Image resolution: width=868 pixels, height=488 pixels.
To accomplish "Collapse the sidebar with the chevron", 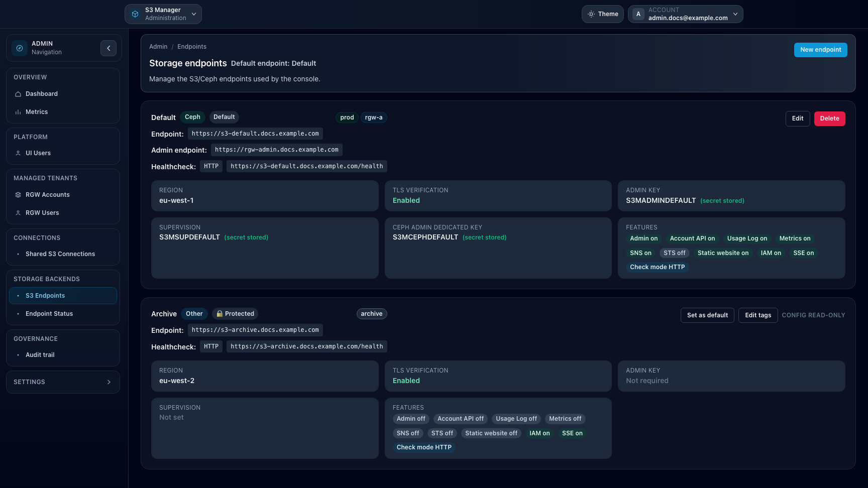I will pyautogui.click(x=108, y=48).
